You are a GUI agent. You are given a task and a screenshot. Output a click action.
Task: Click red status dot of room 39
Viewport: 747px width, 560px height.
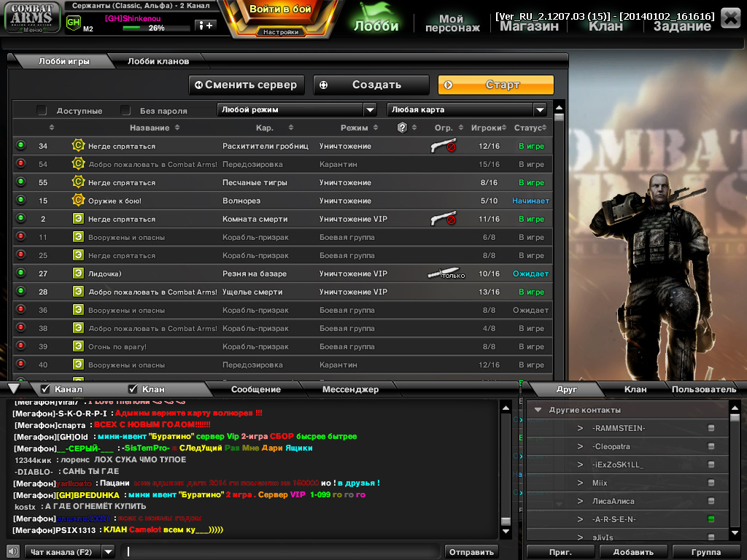coord(20,346)
